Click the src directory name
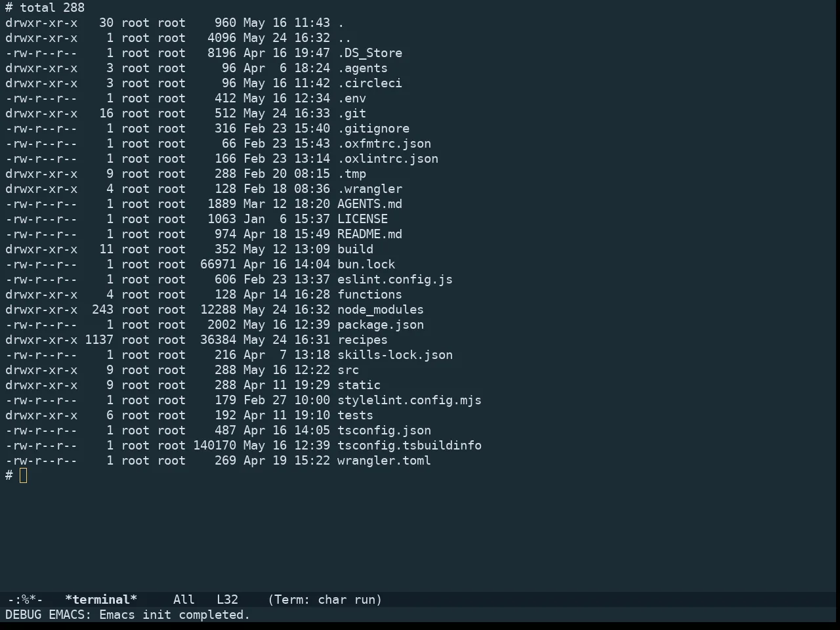This screenshot has height=630, width=840. (x=348, y=370)
